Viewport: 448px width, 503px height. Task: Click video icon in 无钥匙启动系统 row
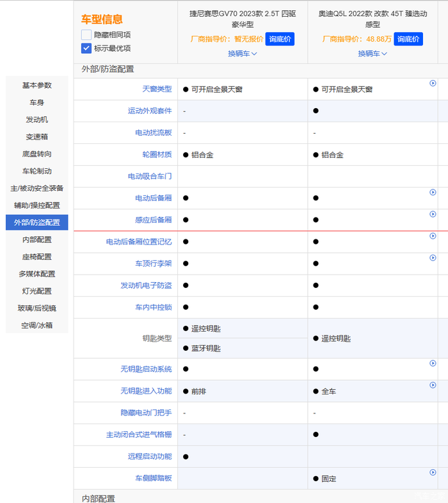[x=433, y=363]
